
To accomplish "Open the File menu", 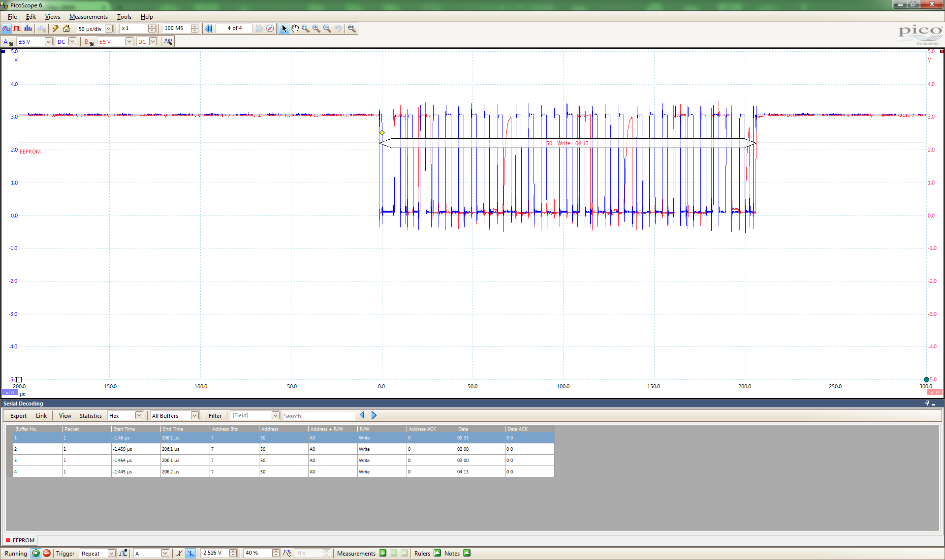I will pyautogui.click(x=12, y=16).
